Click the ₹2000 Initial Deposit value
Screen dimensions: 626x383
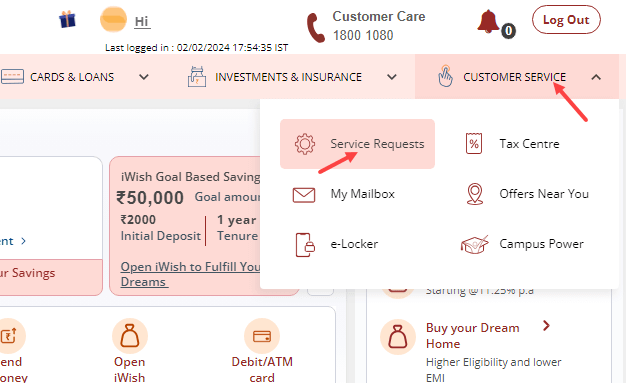pyautogui.click(x=138, y=220)
